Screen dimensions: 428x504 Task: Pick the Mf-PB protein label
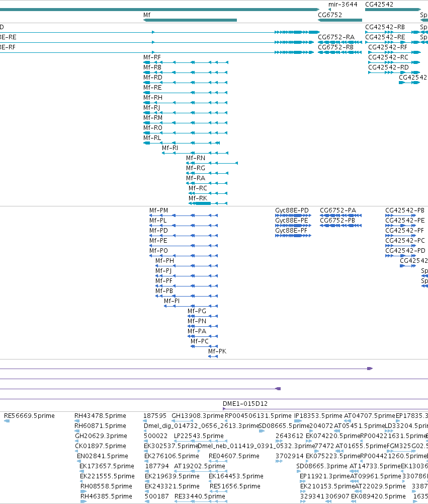point(164,291)
